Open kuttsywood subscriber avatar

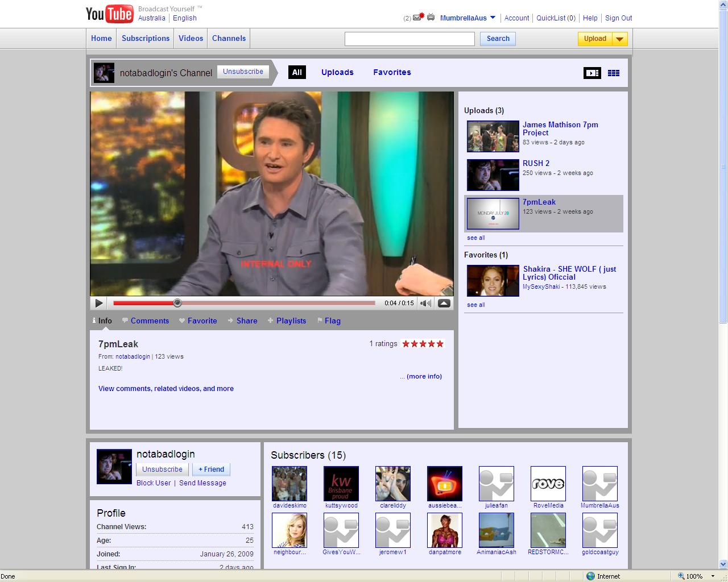tap(341, 484)
